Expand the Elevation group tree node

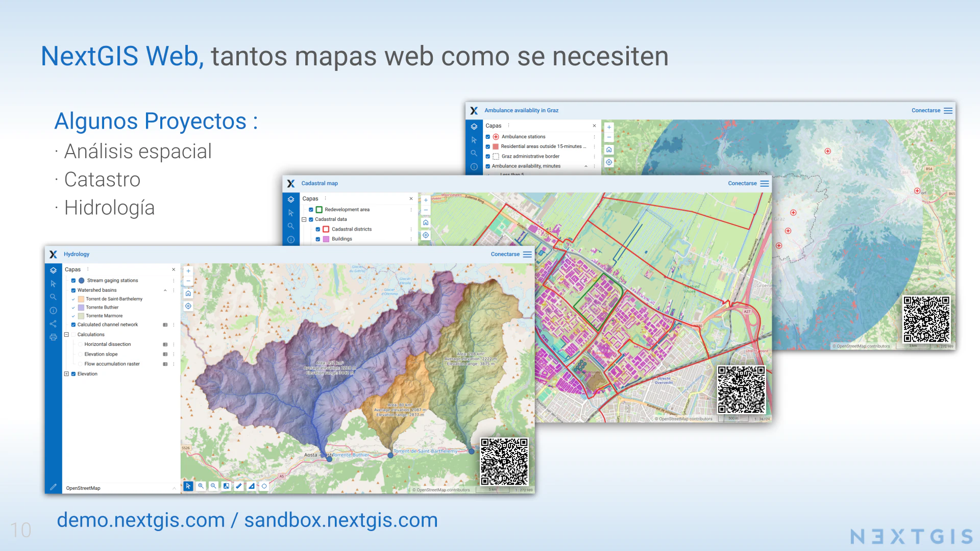[x=66, y=374]
